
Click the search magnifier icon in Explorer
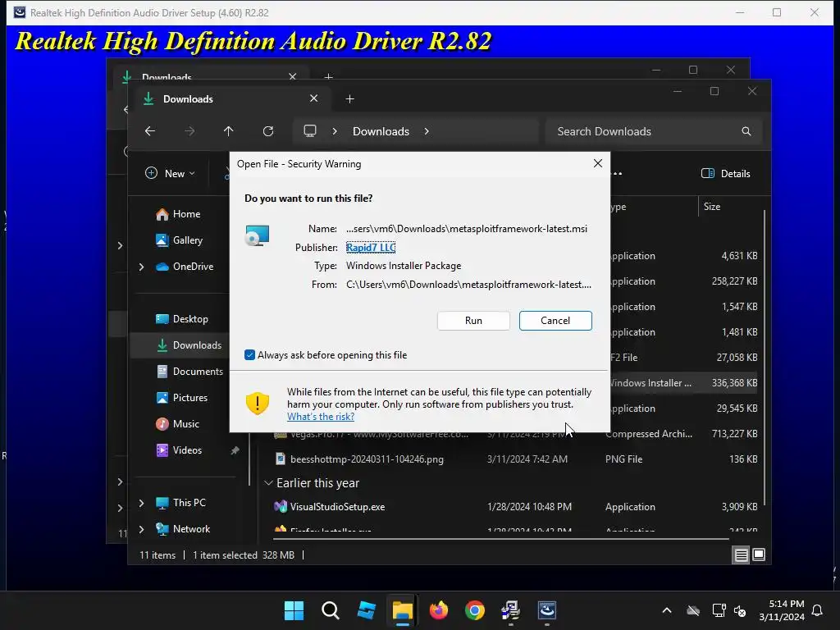[x=746, y=131]
